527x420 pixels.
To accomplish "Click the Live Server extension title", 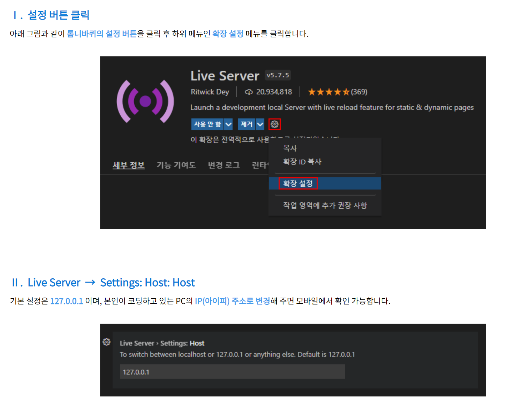I will tap(225, 76).
